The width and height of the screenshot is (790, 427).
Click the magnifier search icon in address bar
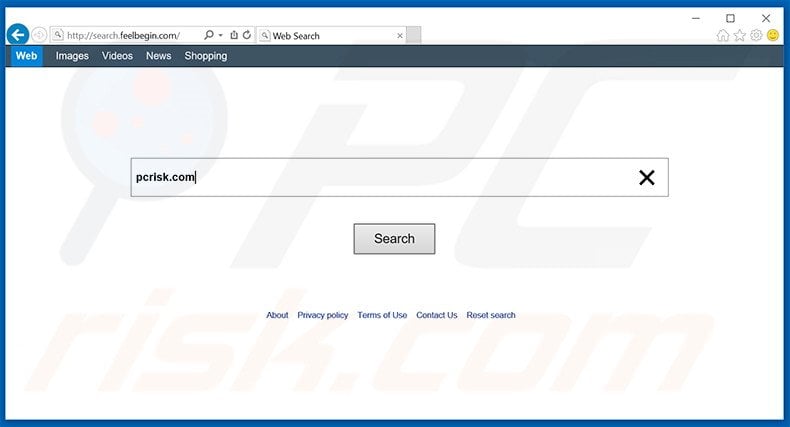point(208,35)
